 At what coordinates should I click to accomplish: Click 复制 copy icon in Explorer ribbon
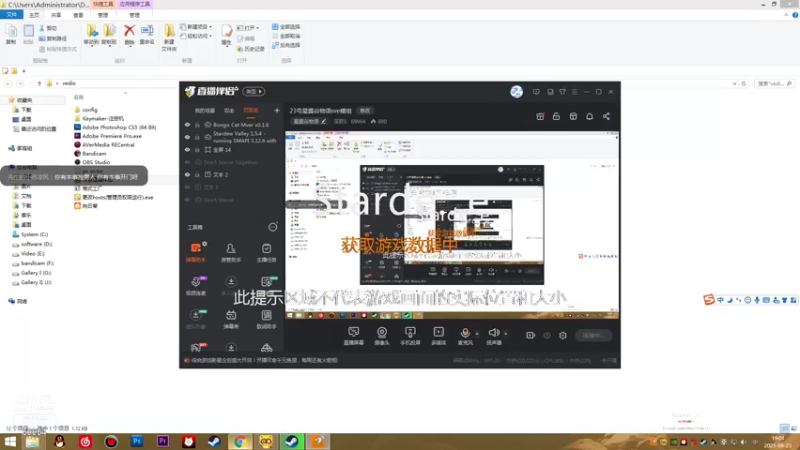click(11, 35)
